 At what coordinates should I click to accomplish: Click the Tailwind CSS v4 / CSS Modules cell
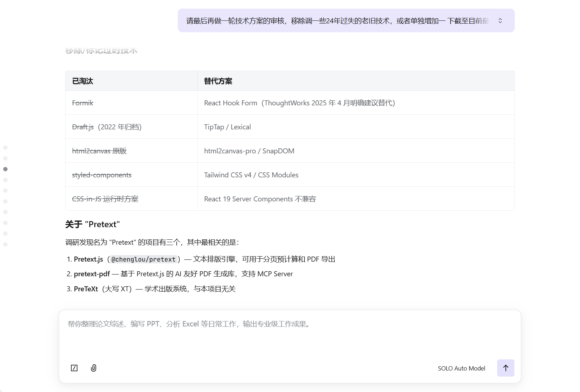coord(251,175)
